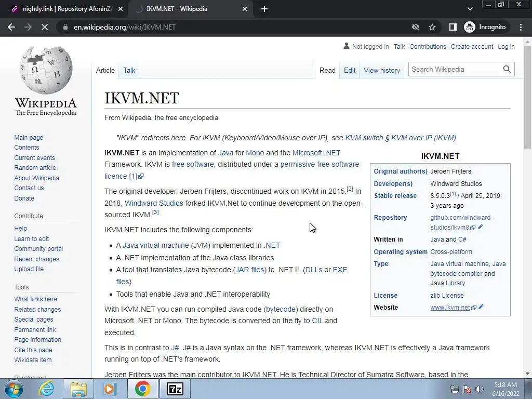
Task: Open the Contributions link
Action: (x=428, y=46)
